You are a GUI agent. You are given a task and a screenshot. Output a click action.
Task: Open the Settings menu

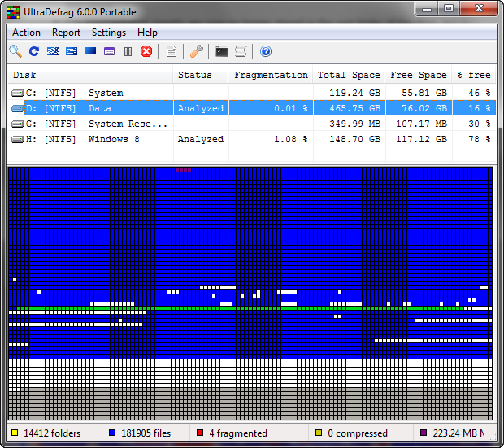click(109, 33)
